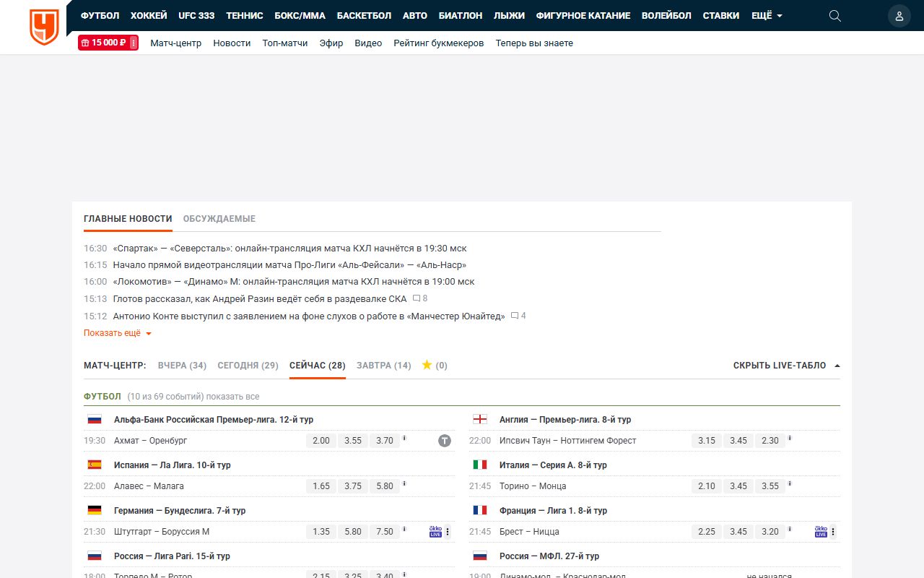Open the search magnifier icon
Viewport: 924px width, 578px height.
click(835, 16)
